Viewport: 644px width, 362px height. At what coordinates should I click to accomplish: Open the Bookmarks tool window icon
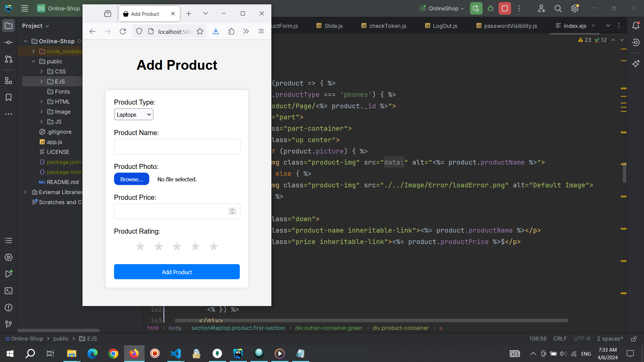tap(9, 98)
